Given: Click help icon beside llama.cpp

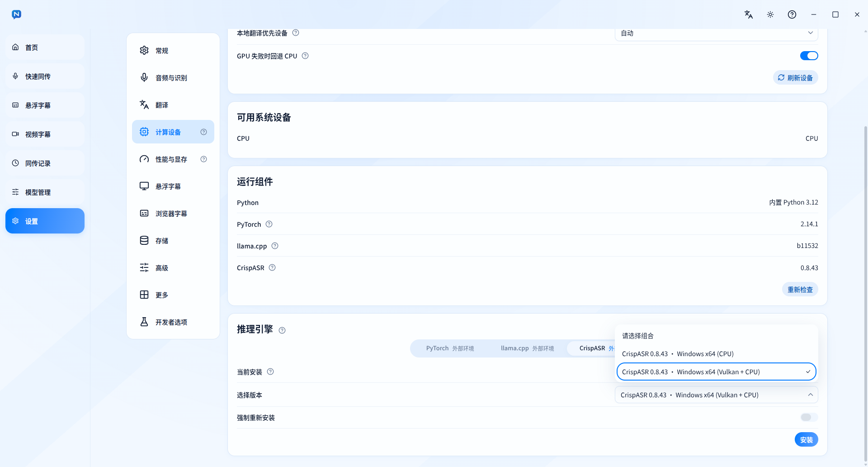Looking at the screenshot, I should 275,246.
